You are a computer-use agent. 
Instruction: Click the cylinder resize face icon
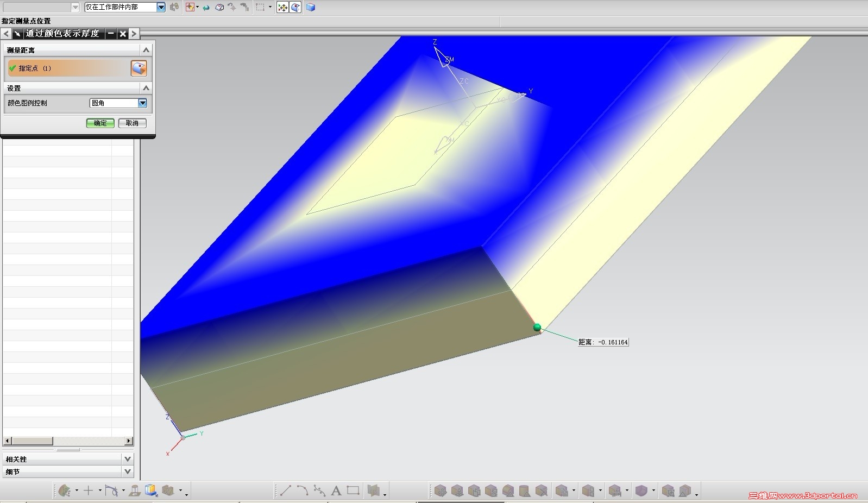(x=525, y=491)
